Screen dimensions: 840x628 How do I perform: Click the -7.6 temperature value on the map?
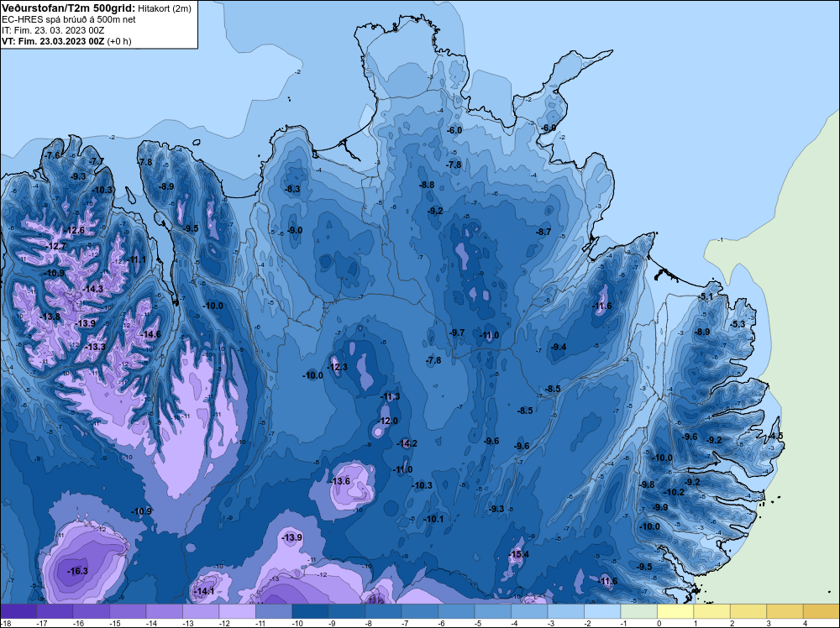52,155
